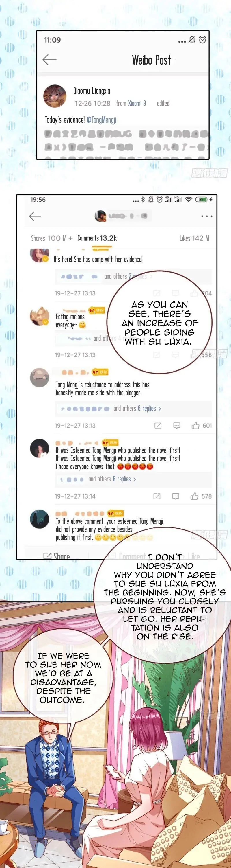Expand 'and others 6 replies' under novel comment
231x868 pixels.
112,479
